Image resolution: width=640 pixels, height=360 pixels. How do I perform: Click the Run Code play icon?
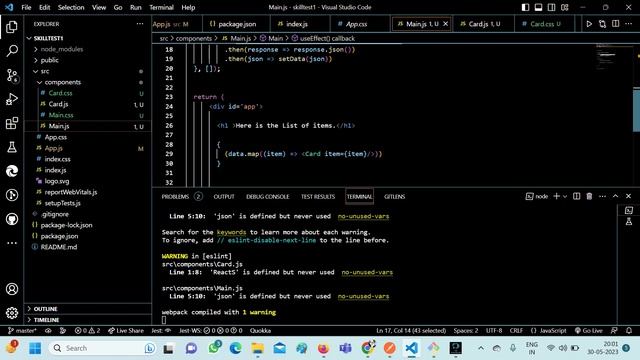coord(589,24)
